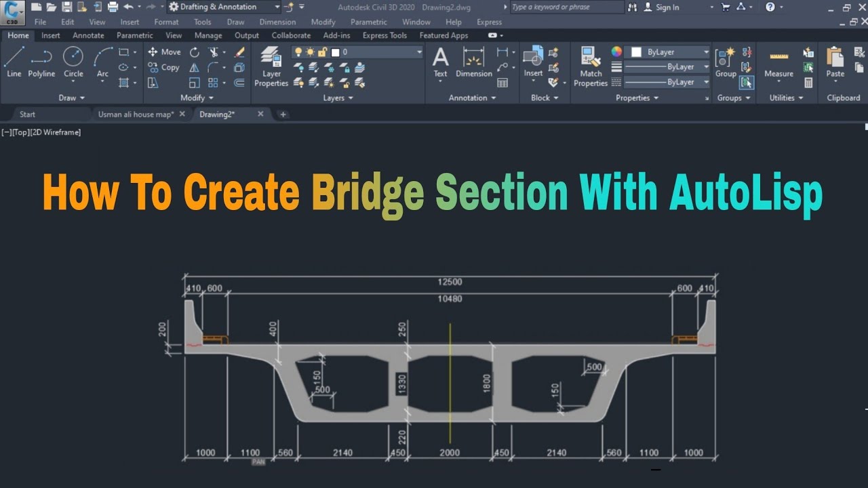868x488 pixels.
Task: Click the Open folder icon in quick access
Action: tap(52, 7)
